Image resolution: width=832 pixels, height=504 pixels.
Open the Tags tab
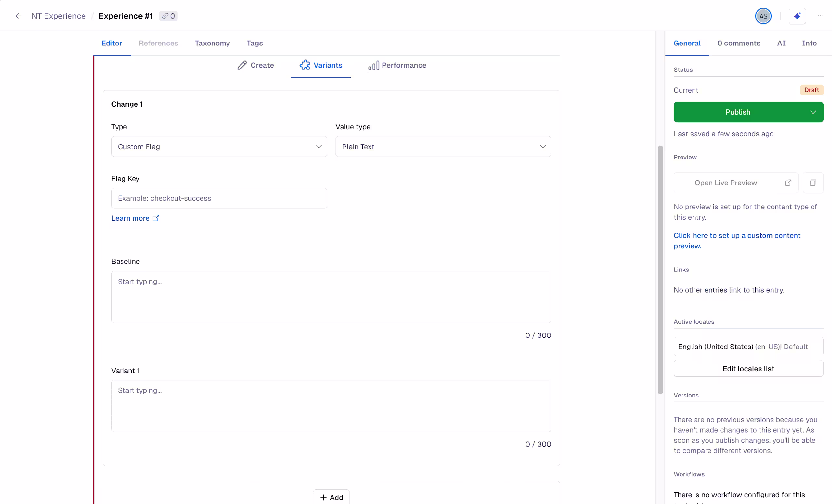point(254,43)
